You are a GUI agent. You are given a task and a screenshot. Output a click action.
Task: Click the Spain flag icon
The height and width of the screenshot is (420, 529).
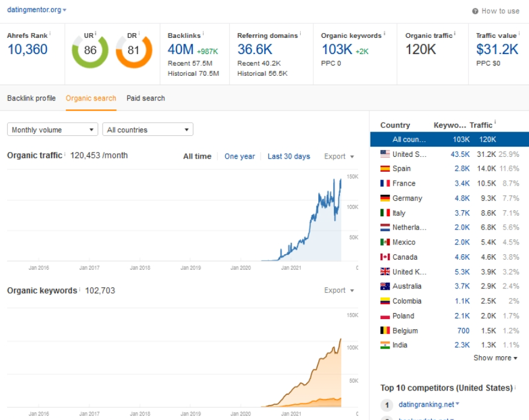pyautogui.click(x=385, y=168)
